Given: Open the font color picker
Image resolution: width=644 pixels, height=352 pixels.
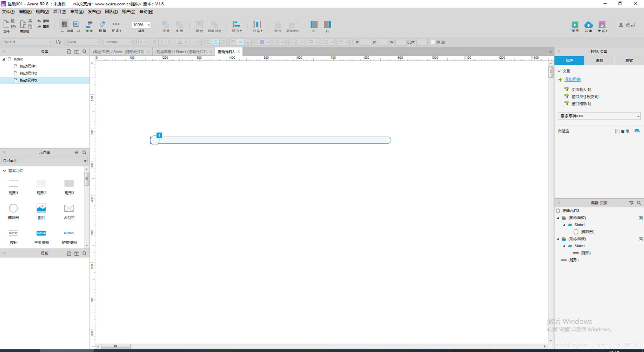Looking at the screenshot, I should tap(182, 42).
